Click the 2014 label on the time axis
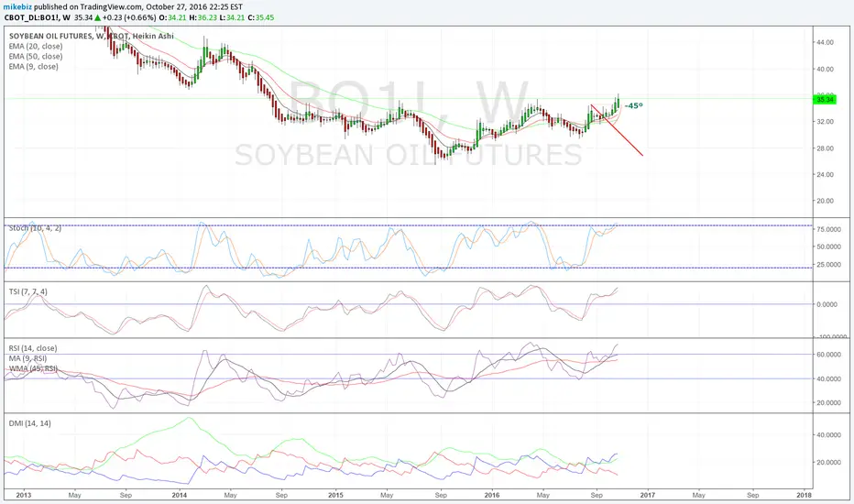The image size is (854, 504). [180, 495]
